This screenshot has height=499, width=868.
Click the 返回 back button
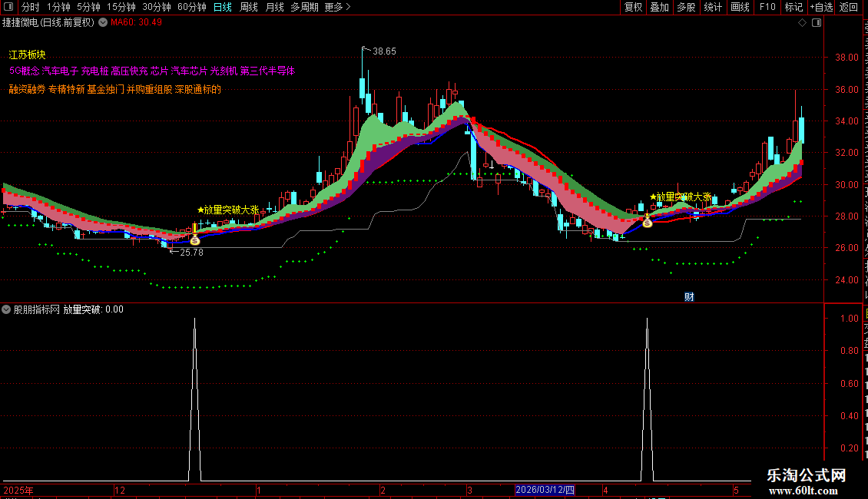(x=849, y=7)
